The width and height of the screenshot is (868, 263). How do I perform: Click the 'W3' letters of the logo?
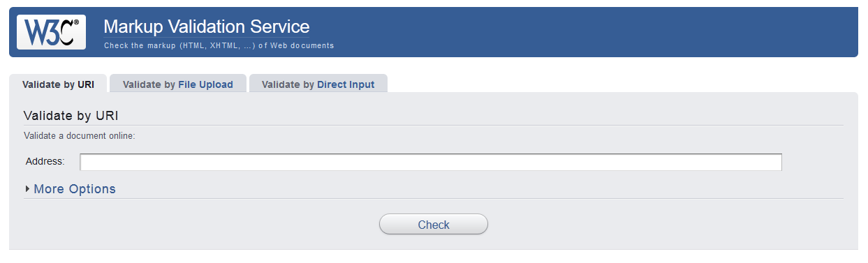tap(41, 33)
